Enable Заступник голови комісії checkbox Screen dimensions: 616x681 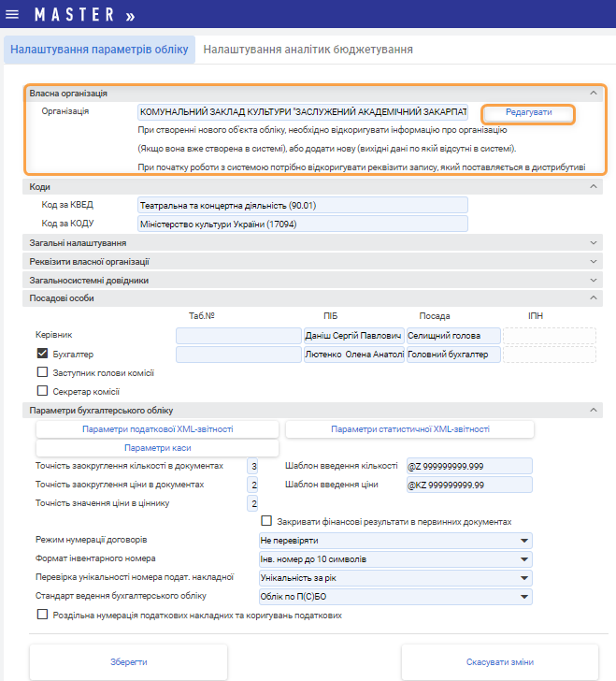(42, 372)
